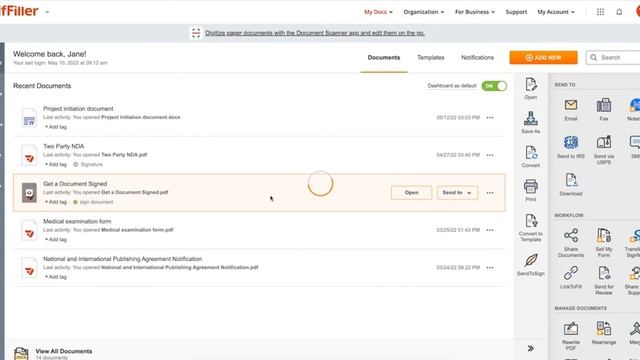The image size is (640, 360).
Task: Open View All Documents folder icon
Action: tap(21, 353)
